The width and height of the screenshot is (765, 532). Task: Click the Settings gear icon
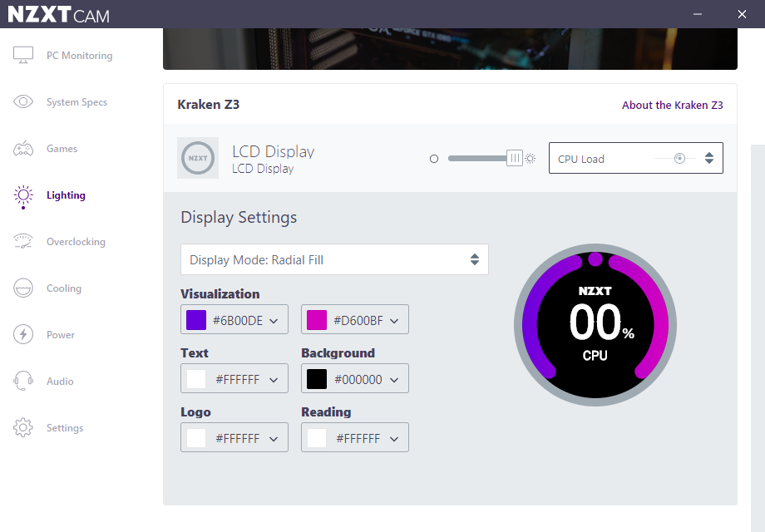23,427
